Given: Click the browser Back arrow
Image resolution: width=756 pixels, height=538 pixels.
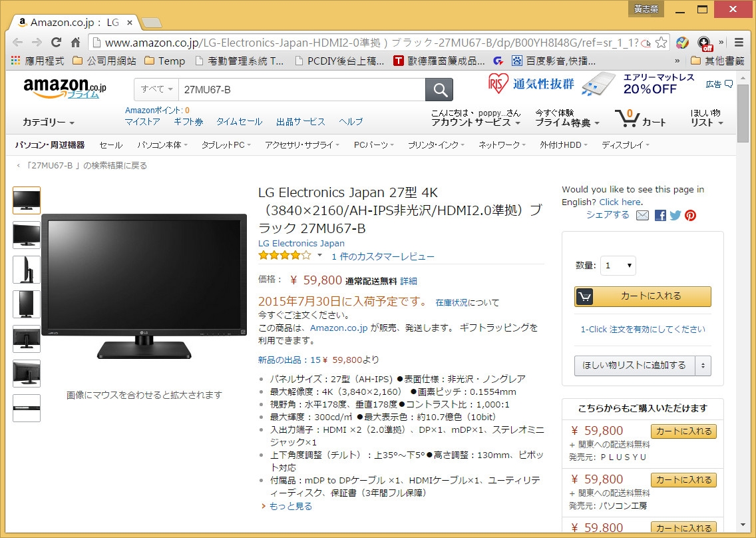Looking at the screenshot, I should (x=18, y=43).
